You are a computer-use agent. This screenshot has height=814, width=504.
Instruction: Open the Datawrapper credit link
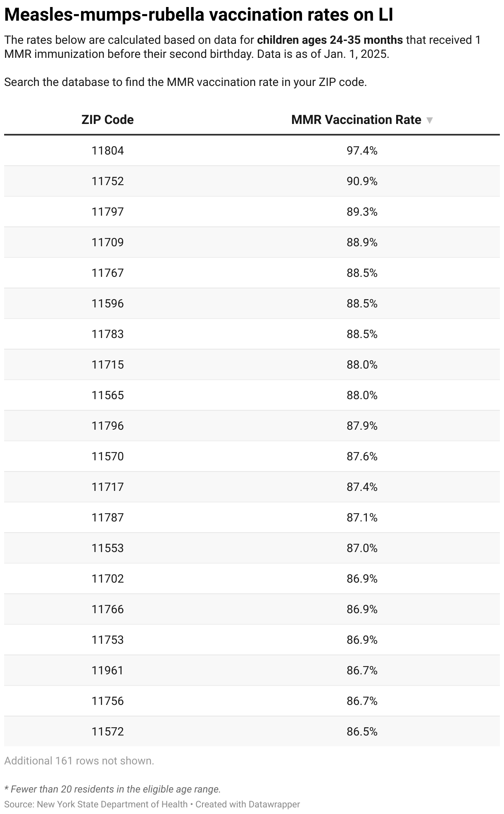[248, 804]
